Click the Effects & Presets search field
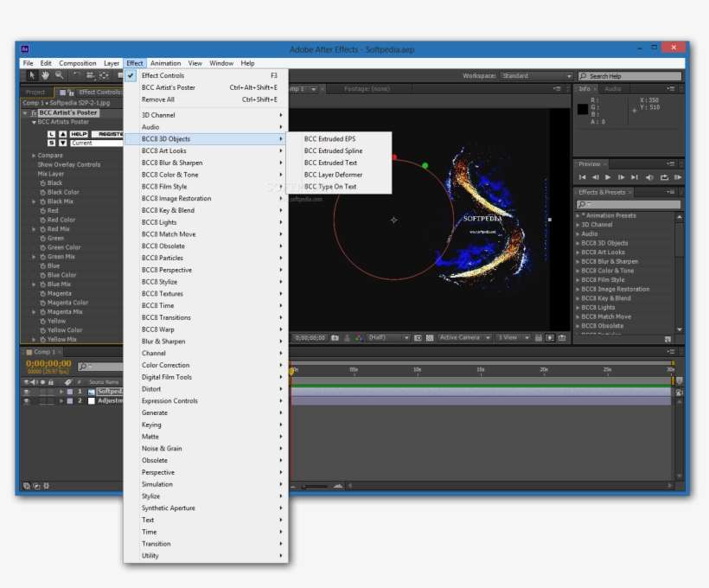709x588 pixels. pyautogui.click(x=629, y=204)
